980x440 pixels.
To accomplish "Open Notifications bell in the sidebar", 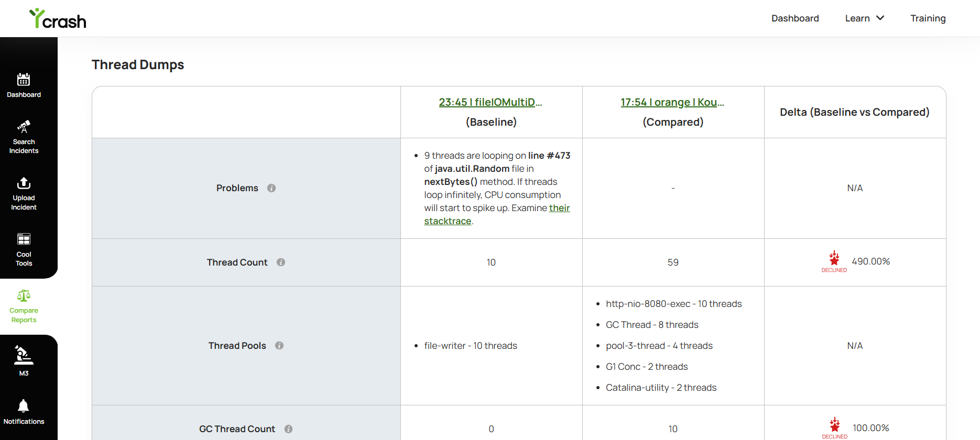I will pos(24,412).
